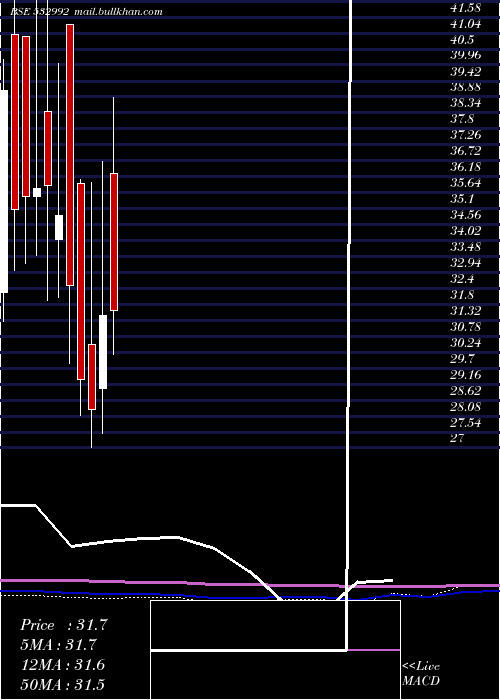Click the 41.04 price axis label
Screen dimensions: 500x700
[x=466, y=24]
